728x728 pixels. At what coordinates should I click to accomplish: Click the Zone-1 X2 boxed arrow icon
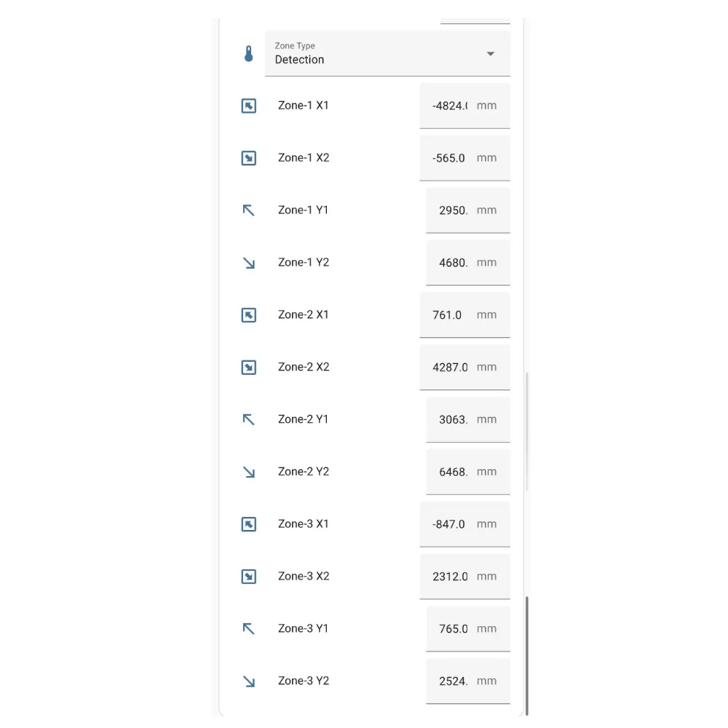point(249,158)
